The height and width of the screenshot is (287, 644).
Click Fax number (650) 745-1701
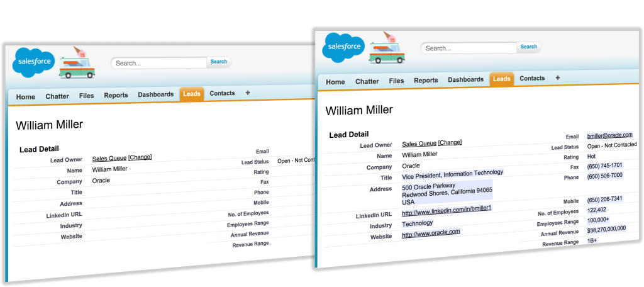click(x=604, y=166)
